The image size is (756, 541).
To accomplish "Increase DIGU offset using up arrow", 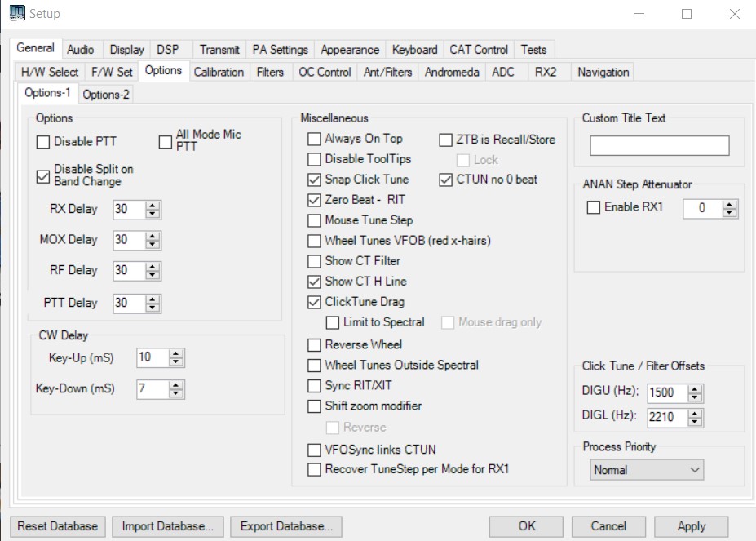I will click(694, 388).
